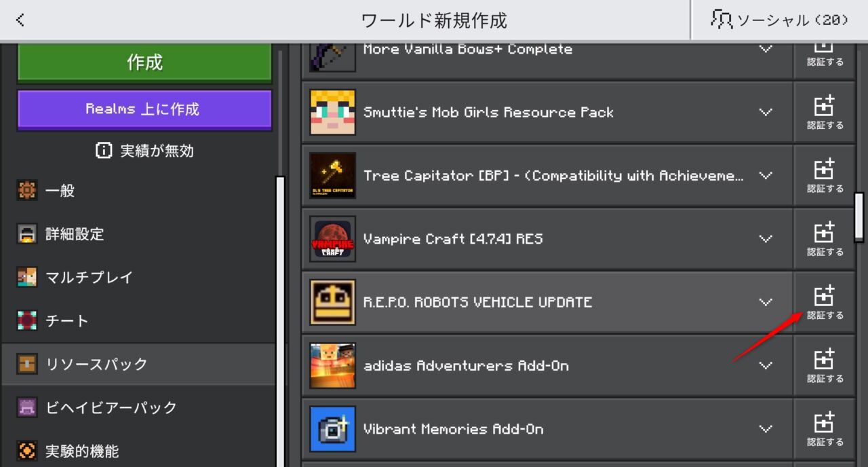This screenshot has width=868, height=467.
Task: Click the pack list scrollbar handle
Action: tap(859, 217)
